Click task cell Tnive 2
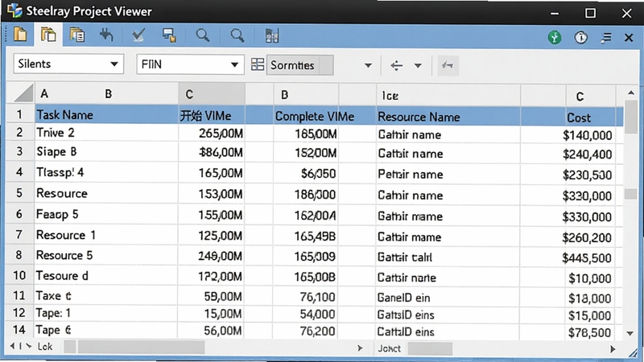This screenshot has width=644, height=362. tap(106, 133)
